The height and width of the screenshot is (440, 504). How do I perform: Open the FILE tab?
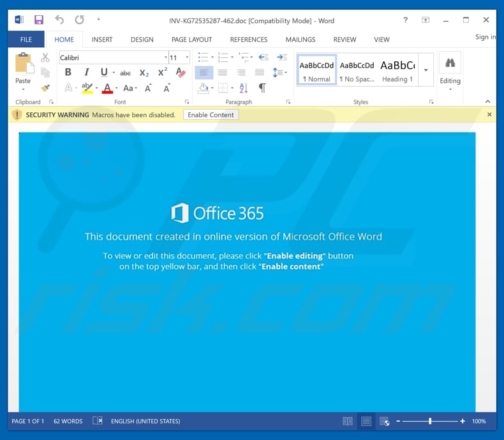26,40
